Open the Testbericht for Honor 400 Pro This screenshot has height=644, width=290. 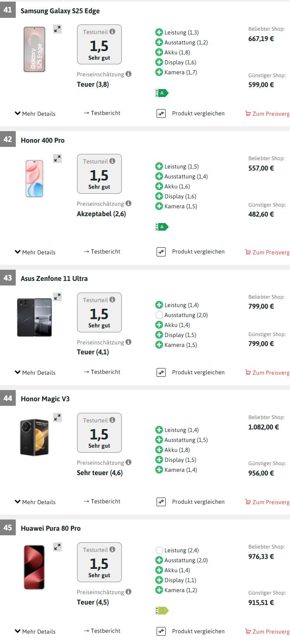[102, 251]
